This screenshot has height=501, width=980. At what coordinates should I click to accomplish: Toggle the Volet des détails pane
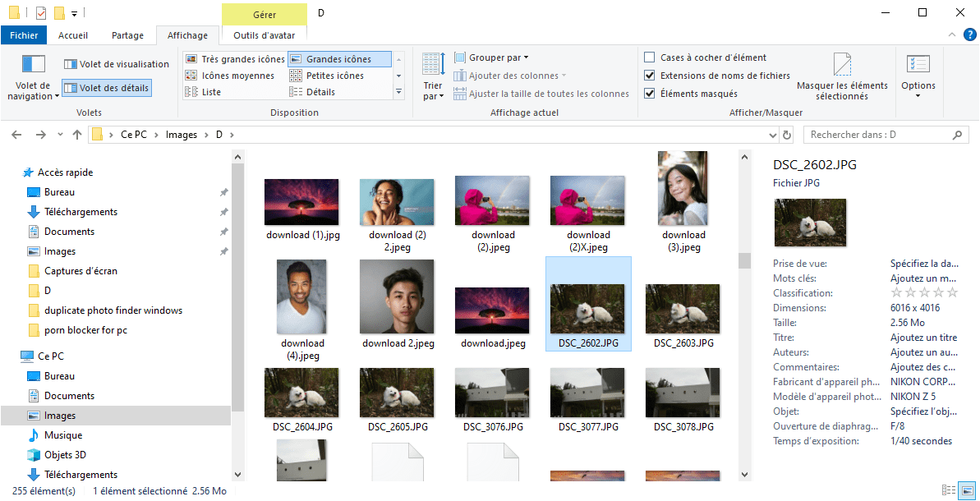[x=107, y=88]
